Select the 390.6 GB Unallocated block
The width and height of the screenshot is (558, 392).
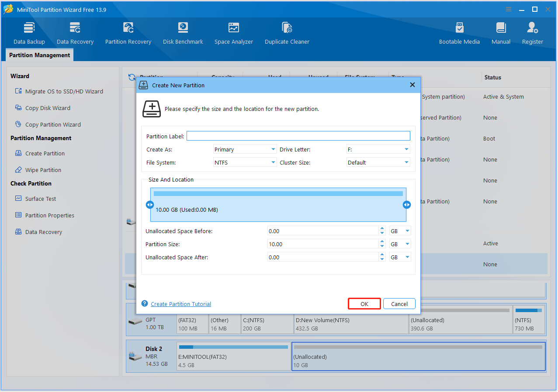(461, 320)
